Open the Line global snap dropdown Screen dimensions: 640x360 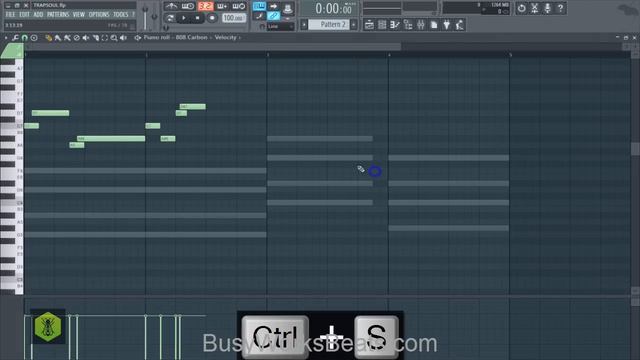(281, 27)
